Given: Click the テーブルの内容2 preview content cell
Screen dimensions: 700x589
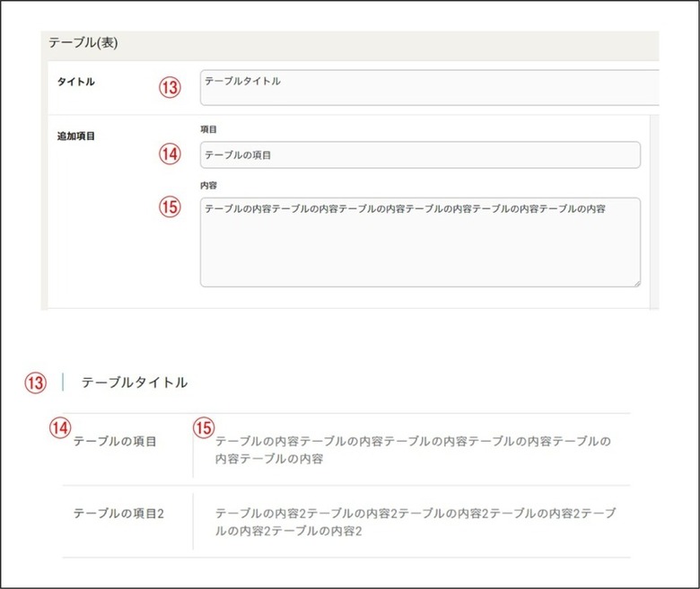Looking at the screenshot, I should click(x=416, y=522).
